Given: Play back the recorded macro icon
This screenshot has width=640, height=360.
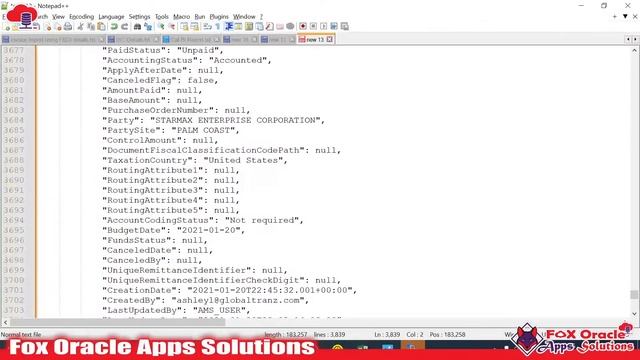Looking at the screenshot, I should tap(324, 27).
